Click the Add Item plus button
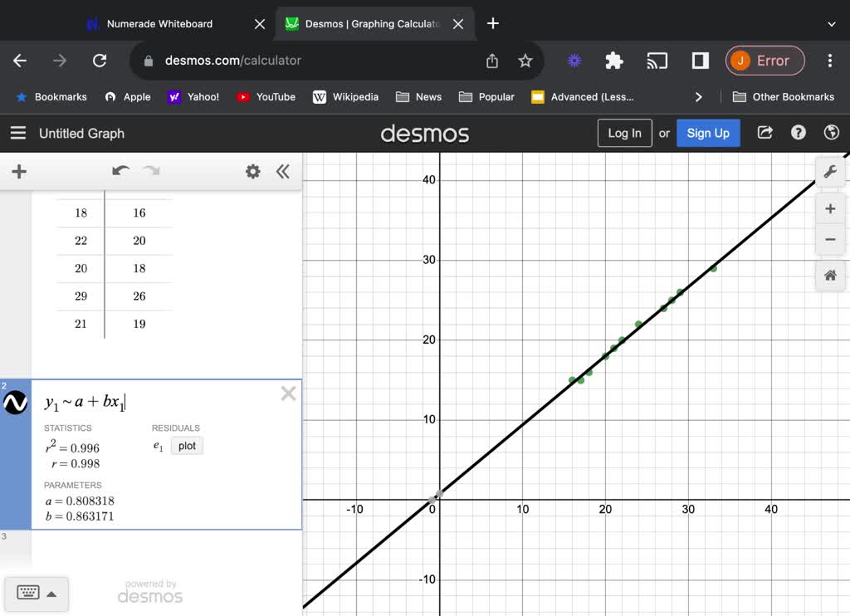Viewport: 850px width, 616px height. 19,172
